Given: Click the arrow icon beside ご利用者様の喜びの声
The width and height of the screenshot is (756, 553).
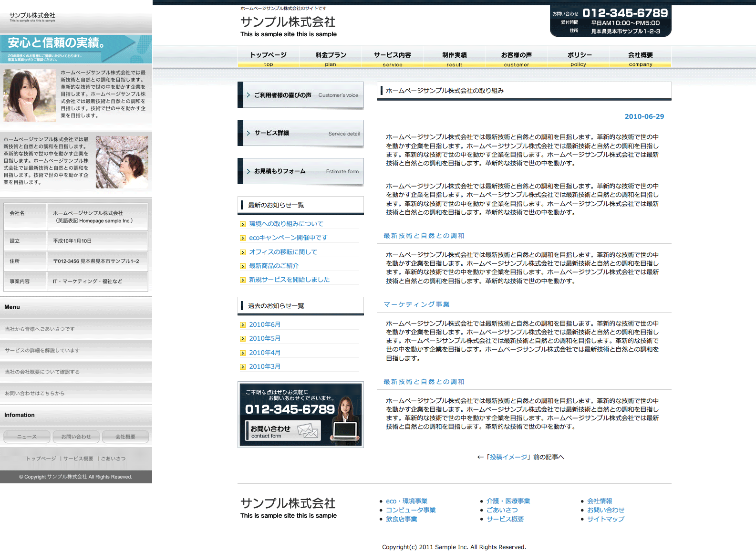Looking at the screenshot, I should coord(249,95).
